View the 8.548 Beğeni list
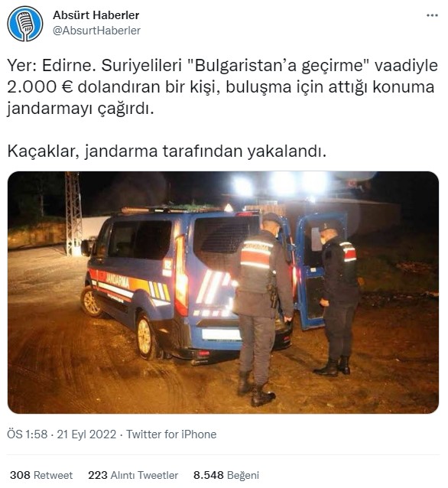 [x=226, y=475]
